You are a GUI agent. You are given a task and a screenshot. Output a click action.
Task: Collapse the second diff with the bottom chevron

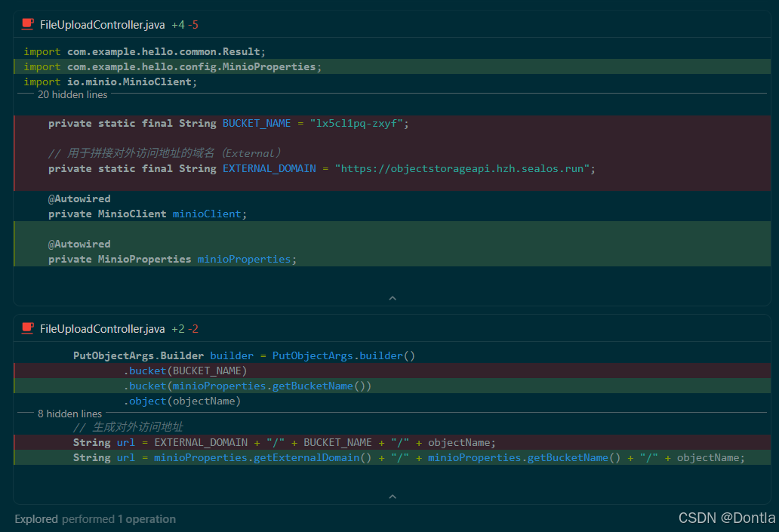(393, 497)
